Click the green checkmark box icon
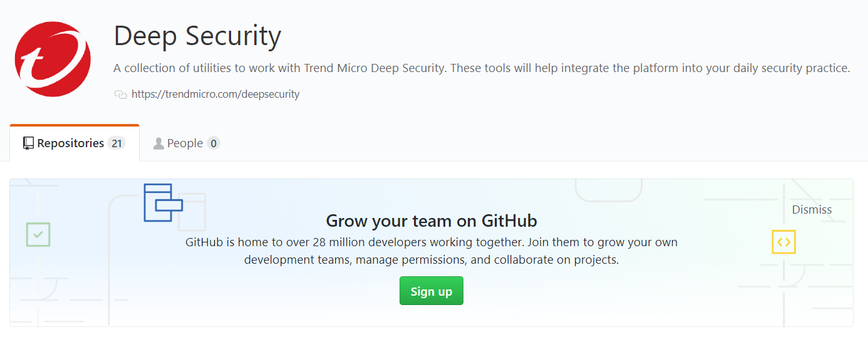Image resolution: width=868 pixels, height=342 pixels. [x=38, y=234]
